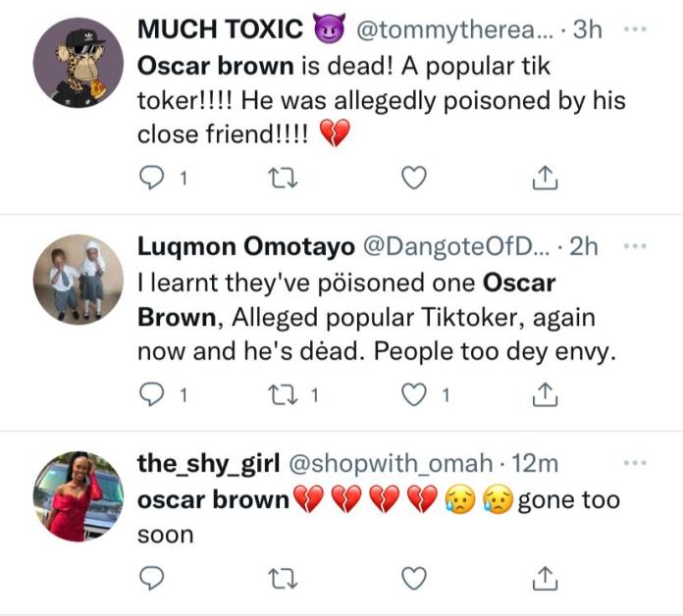Like Luqmon Omotayo's tweet
This screenshot has height=616, width=683.
(413, 395)
